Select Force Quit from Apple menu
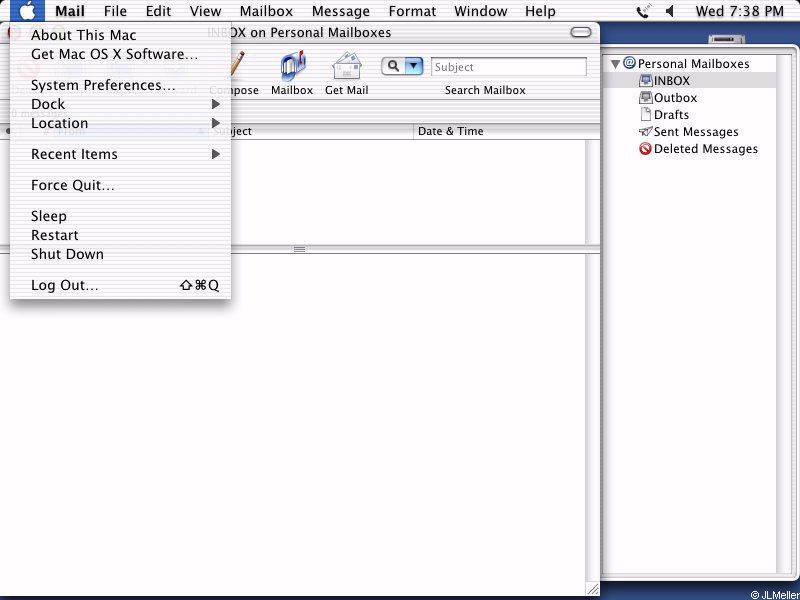 click(x=120, y=185)
